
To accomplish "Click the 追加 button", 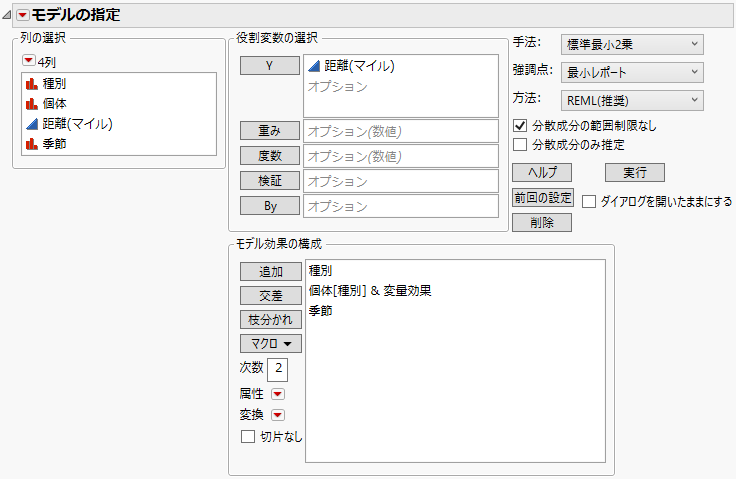I will coord(271,271).
